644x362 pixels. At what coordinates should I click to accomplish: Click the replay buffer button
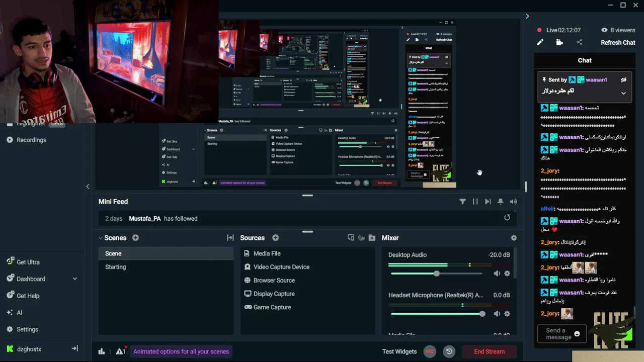(449, 351)
